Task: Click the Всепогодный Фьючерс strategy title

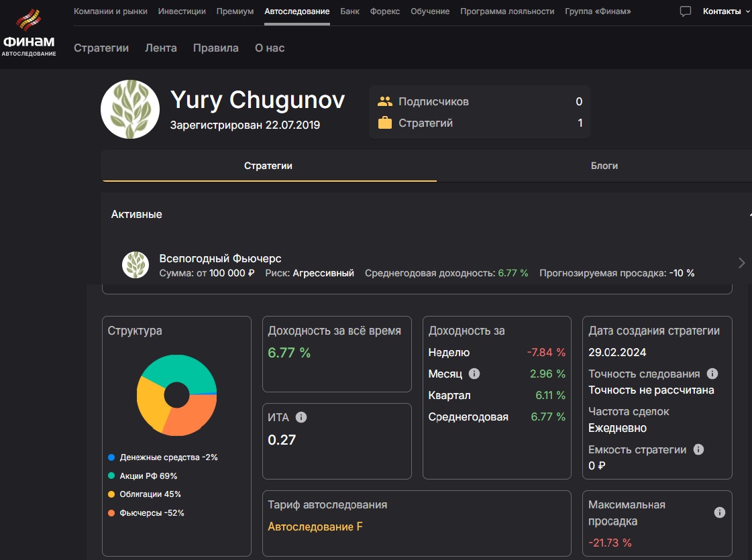Action: click(220, 258)
